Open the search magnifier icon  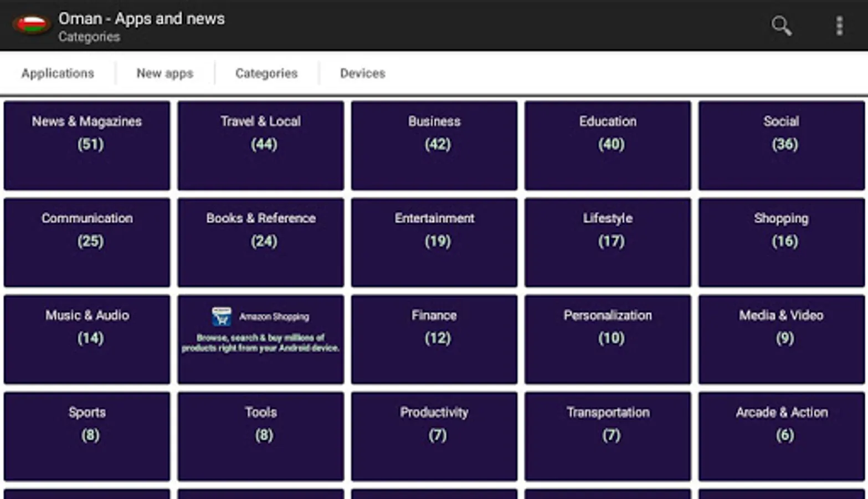click(781, 26)
